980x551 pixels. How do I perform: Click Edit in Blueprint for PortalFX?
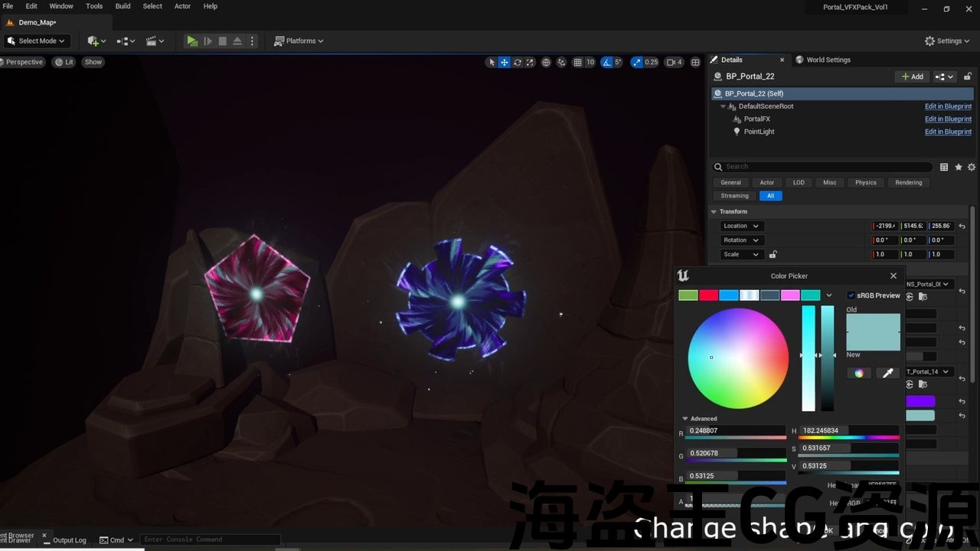[948, 119]
